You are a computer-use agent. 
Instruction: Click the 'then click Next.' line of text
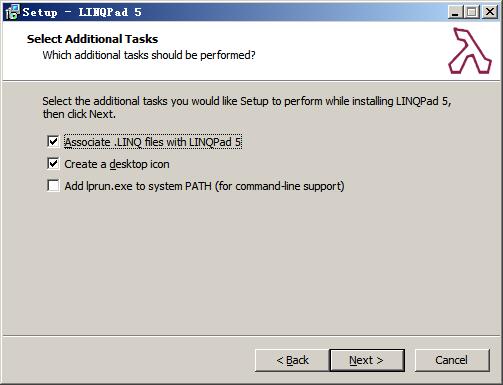[79, 114]
